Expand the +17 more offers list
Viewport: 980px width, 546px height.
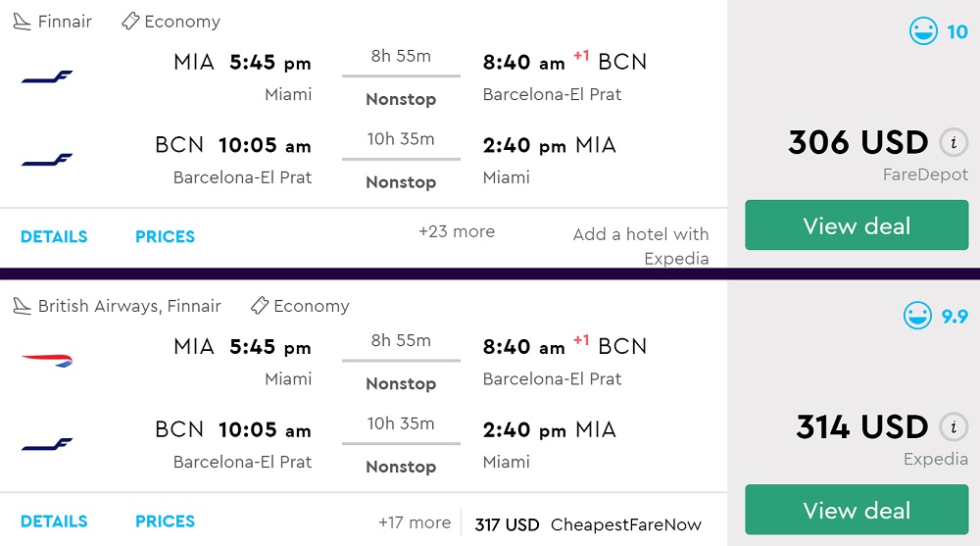tap(415, 522)
